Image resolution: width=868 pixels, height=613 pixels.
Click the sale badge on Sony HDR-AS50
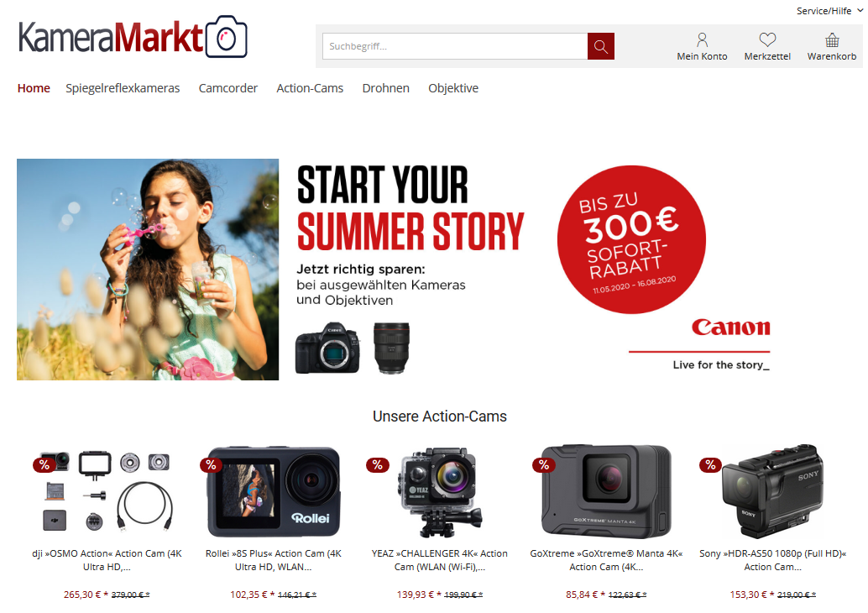tap(711, 465)
